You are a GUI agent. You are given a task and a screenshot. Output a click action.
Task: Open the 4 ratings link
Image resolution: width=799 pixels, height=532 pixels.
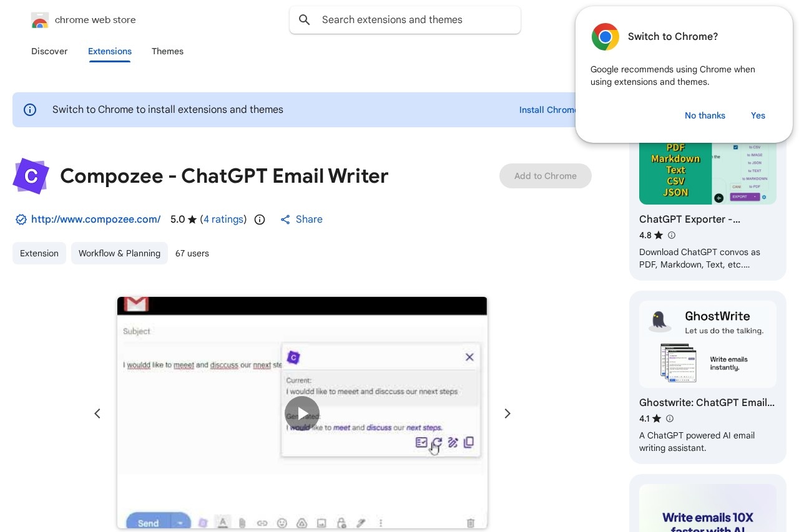click(223, 220)
